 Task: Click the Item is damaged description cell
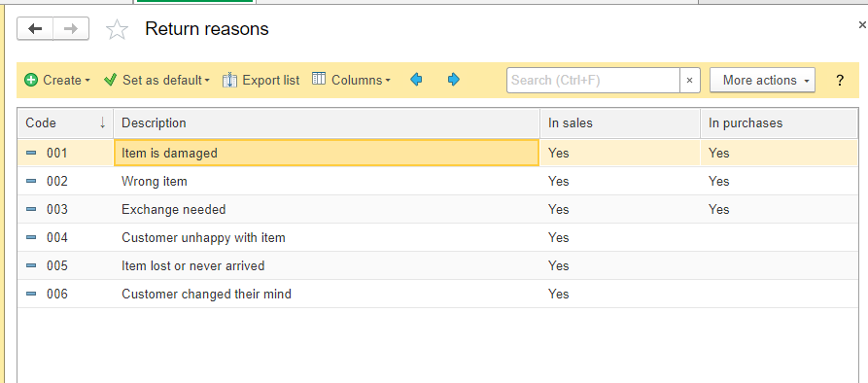tap(327, 153)
